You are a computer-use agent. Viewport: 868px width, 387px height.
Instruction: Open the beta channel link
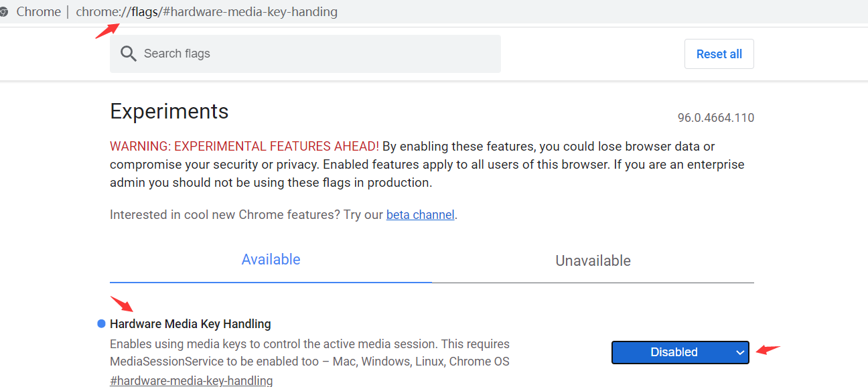(420, 215)
